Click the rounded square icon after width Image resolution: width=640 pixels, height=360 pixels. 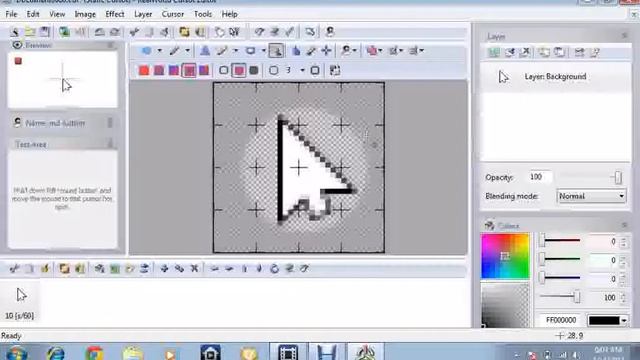point(315,70)
